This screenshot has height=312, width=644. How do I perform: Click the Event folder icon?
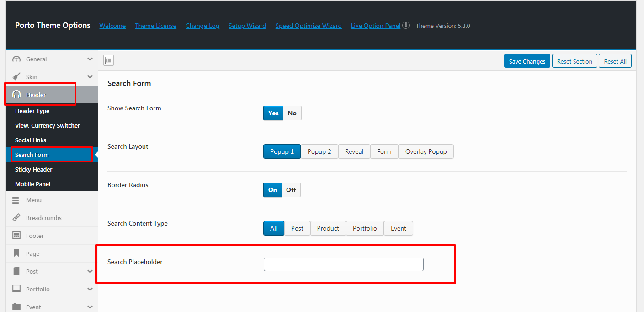[x=16, y=307]
